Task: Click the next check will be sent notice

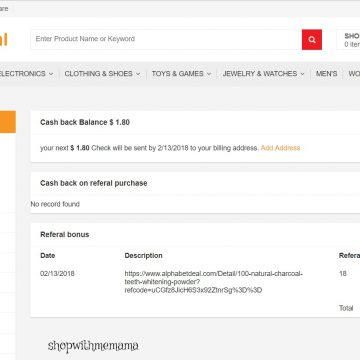Action: click(149, 148)
